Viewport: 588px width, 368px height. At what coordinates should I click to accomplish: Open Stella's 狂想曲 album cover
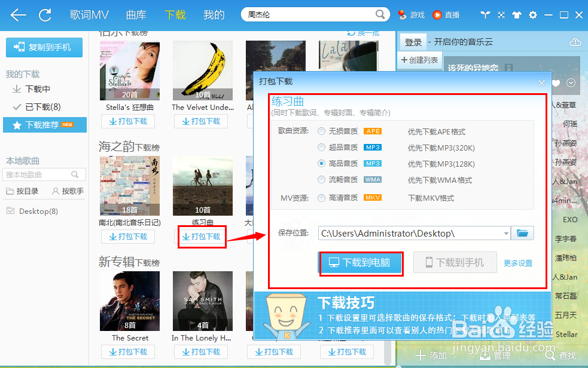click(130, 70)
